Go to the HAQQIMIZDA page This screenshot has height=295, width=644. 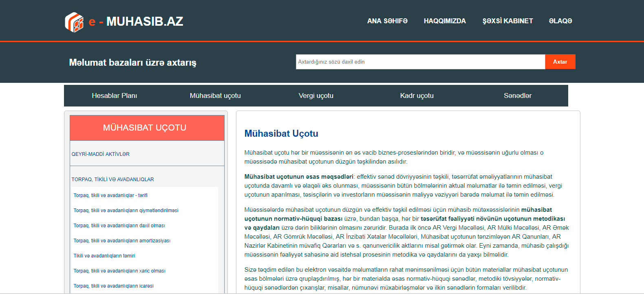445,21
